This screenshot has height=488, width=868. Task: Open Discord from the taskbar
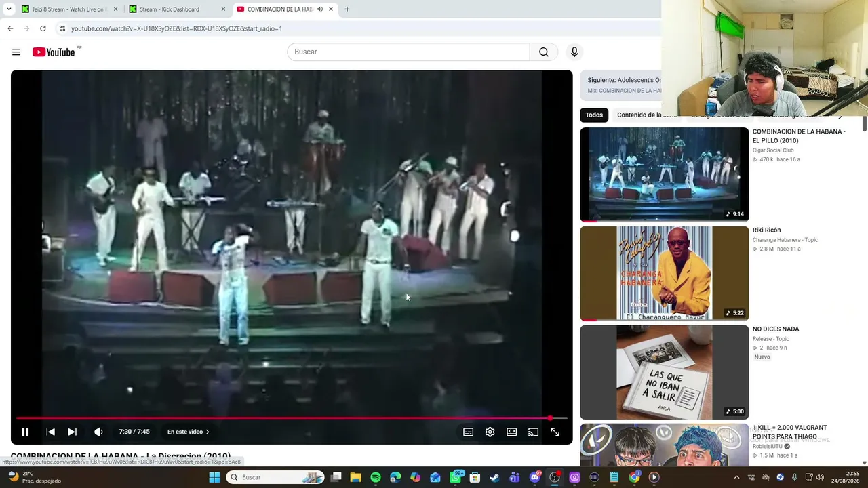535,477
